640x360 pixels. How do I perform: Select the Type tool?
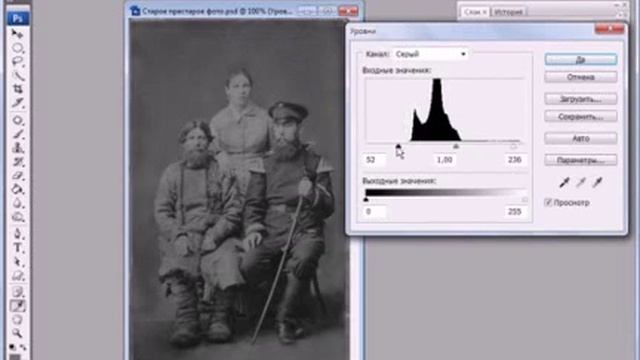(18, 248)
